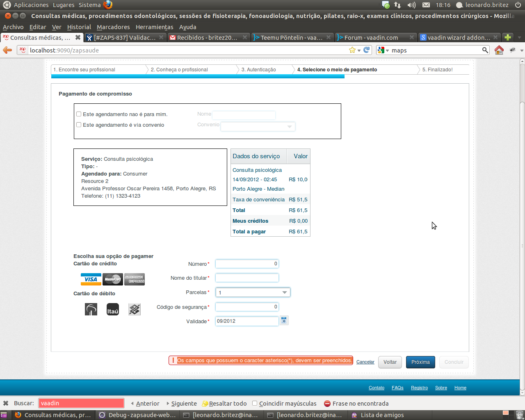Bookmark the page with the star icon
This screenshot has width=525, height=420.
tap(352, 50)
